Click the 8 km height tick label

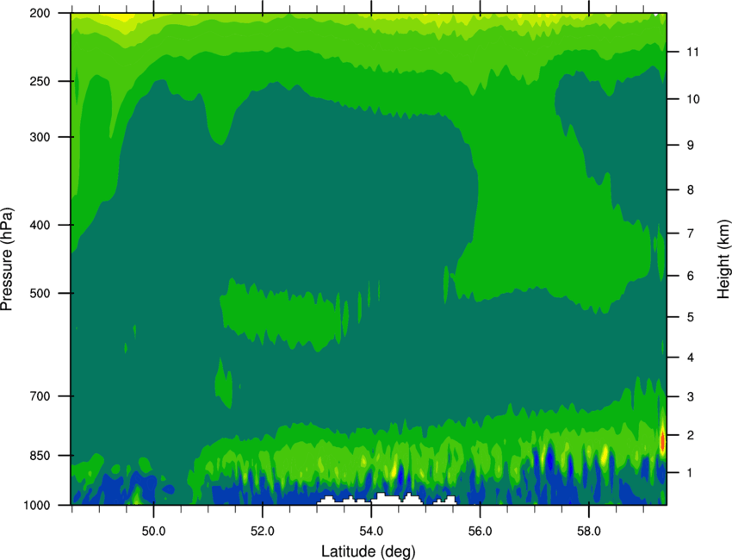[691, 190]
